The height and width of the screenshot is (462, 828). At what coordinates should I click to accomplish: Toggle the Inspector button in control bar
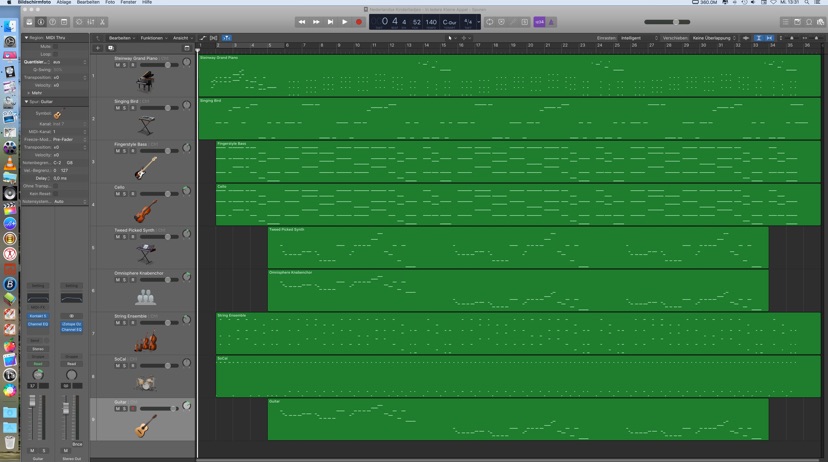pos(41,22)
